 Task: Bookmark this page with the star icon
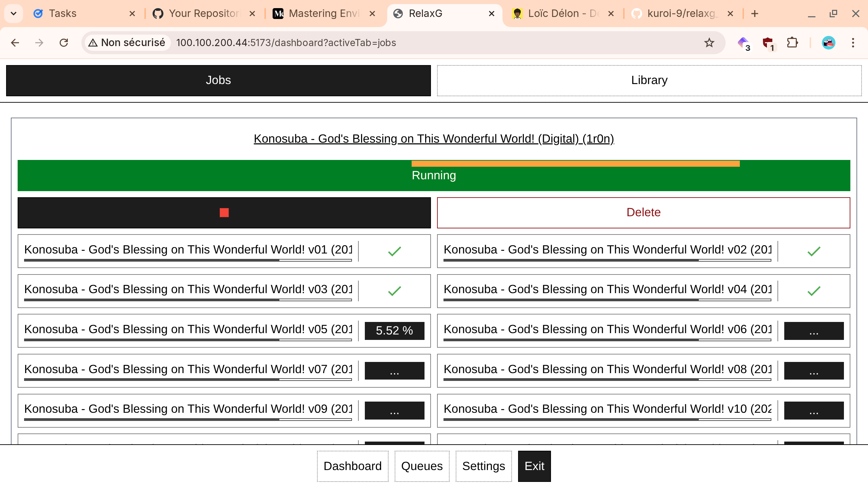click(709, 43)
